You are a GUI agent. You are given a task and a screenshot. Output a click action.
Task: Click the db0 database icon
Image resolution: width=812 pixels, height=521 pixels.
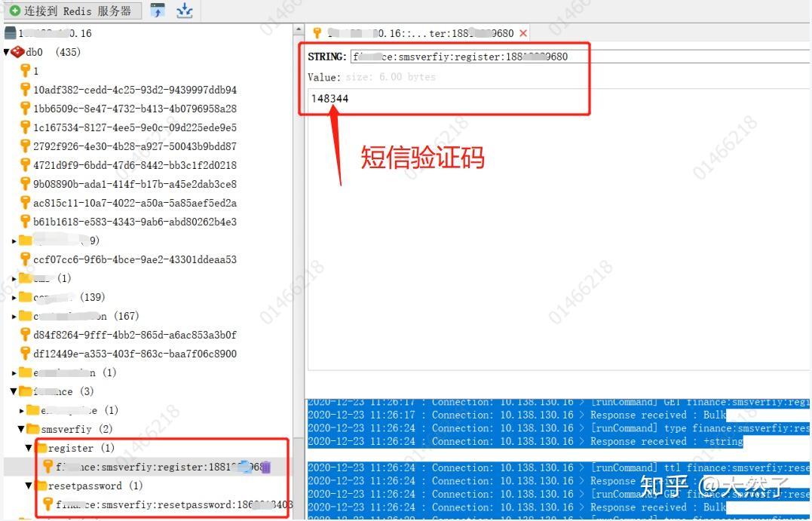click(x=18, y=51)
